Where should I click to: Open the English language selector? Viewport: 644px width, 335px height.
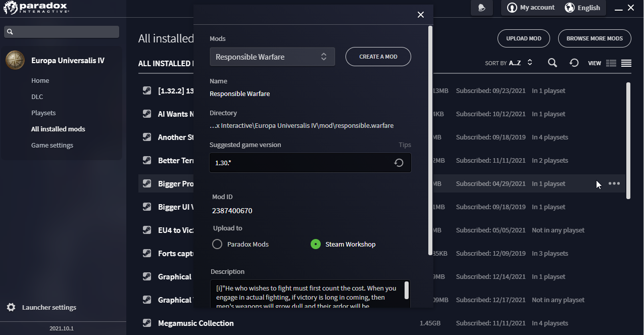(582, 8)
